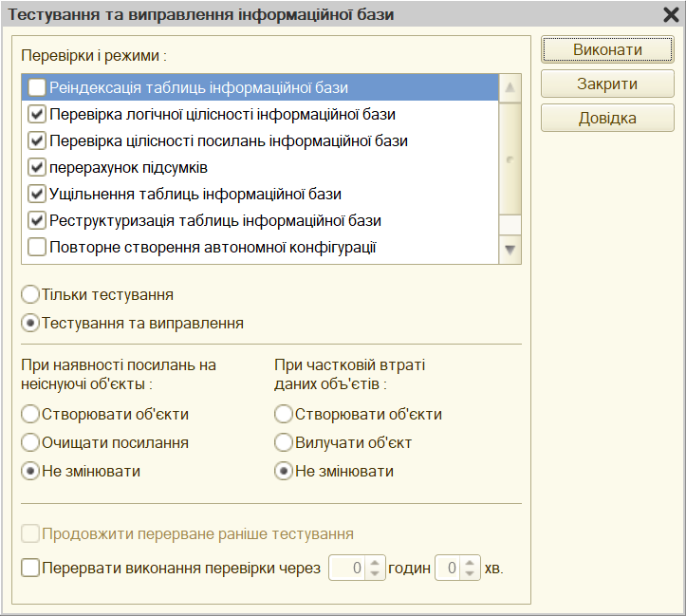Enable Реіндексація таблиць інформаційної бази checkbox
Screen dimensions: 686x616
(x=37, y=87)
